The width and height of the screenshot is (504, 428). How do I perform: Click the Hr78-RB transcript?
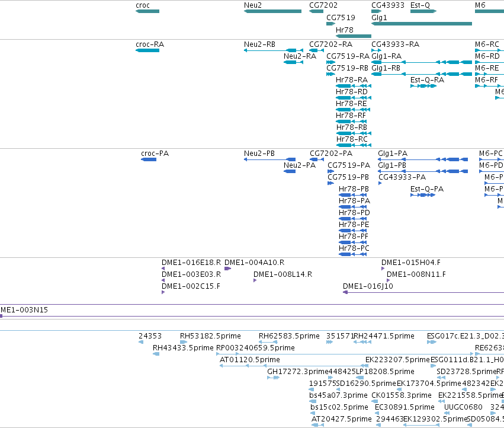(354, 133)
